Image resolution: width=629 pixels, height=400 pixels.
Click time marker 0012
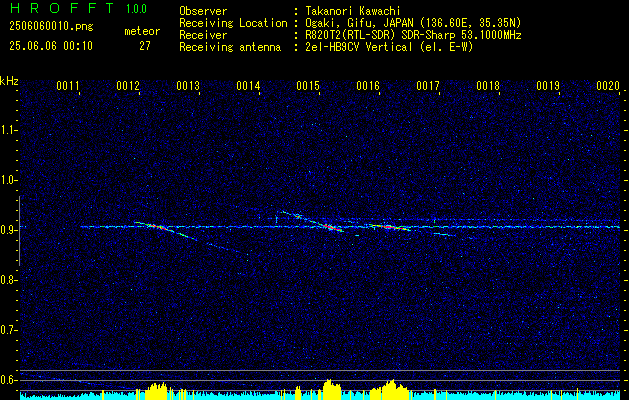click(x=128, y=86)
